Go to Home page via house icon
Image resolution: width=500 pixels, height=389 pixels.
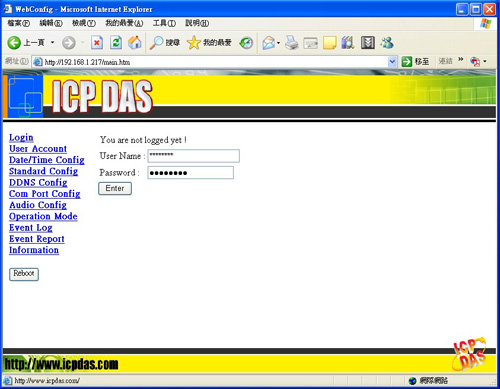click(135, 43)
